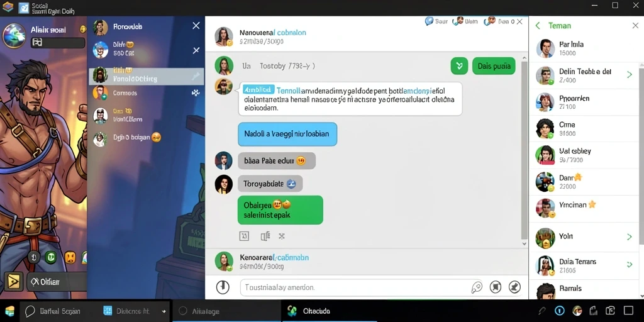
Task: Click the circular timer icon beside message input
Action: pyautogui.click(x=223, y=287)
